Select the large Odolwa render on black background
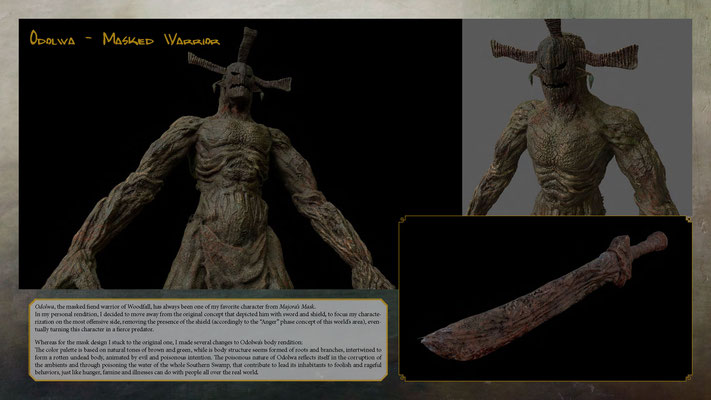The height and width of the screenshot is (400, 711). pyautogui.click(x=240, y=154)
